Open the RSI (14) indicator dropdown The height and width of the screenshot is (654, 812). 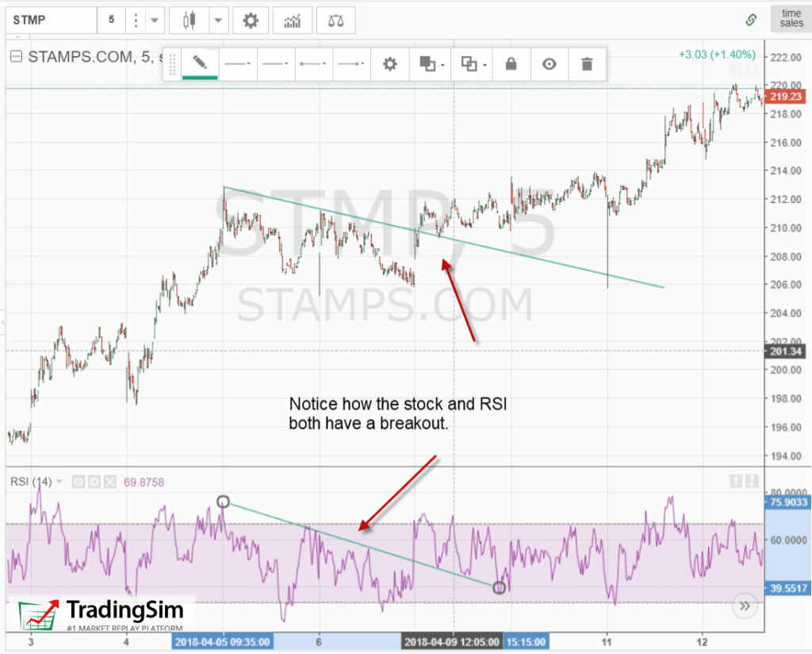[59, 482]
